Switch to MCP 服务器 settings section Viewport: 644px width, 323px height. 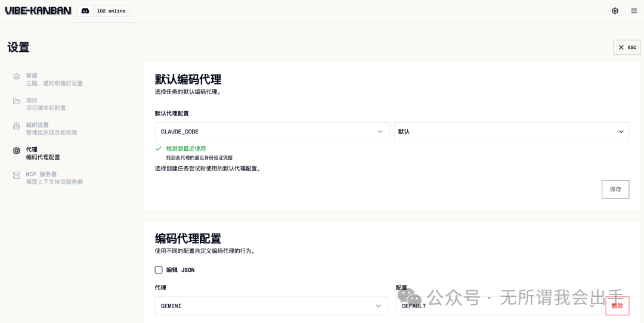click(x=54, y=178)
